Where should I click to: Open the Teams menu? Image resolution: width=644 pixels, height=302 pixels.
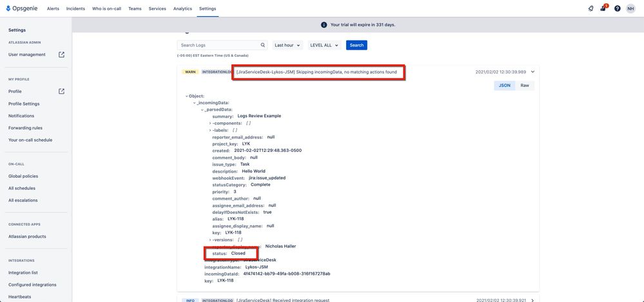coord(135,8)
